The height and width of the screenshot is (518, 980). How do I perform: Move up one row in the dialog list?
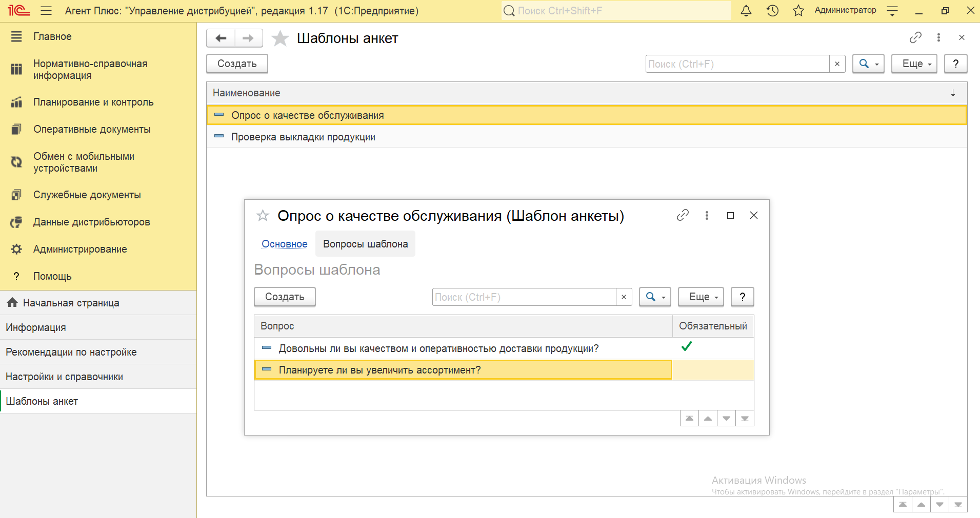pyautogui.click(x=708, y=419)
